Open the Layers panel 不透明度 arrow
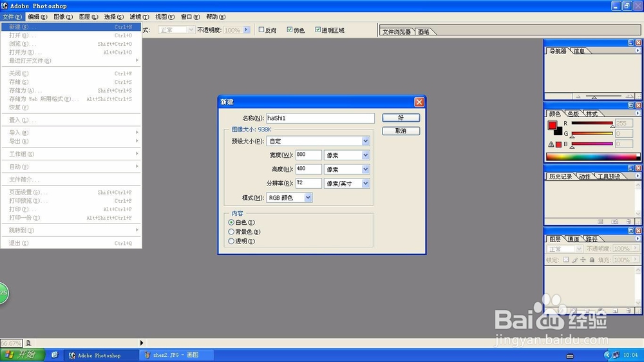Viewport: 644px width, 362px height. 636,248
